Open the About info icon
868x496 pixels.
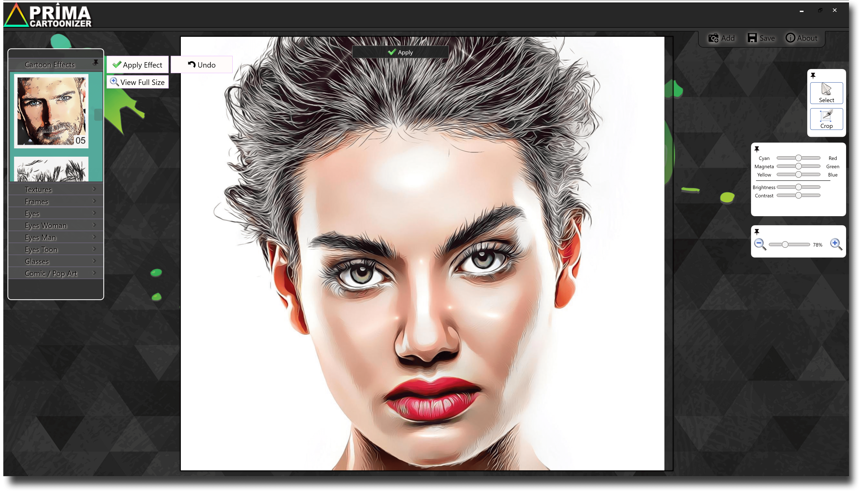[x=790, y=38]
